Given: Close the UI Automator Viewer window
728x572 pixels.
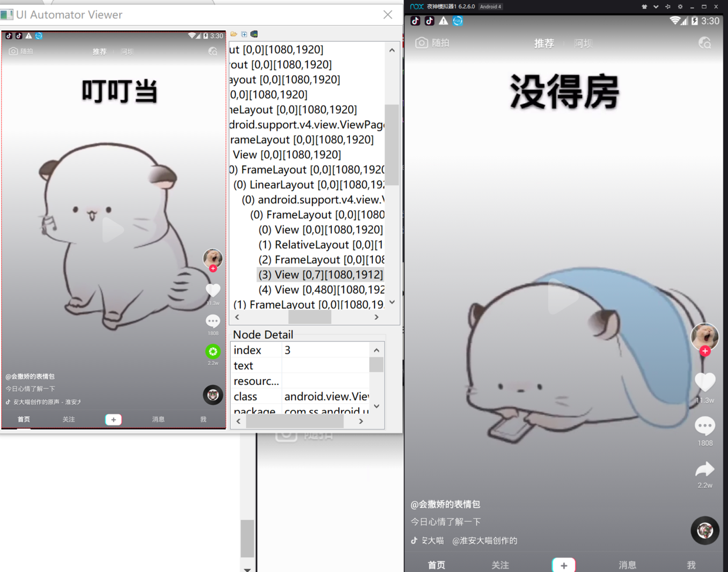Looking at the screenshot, I should coord(387,15).
